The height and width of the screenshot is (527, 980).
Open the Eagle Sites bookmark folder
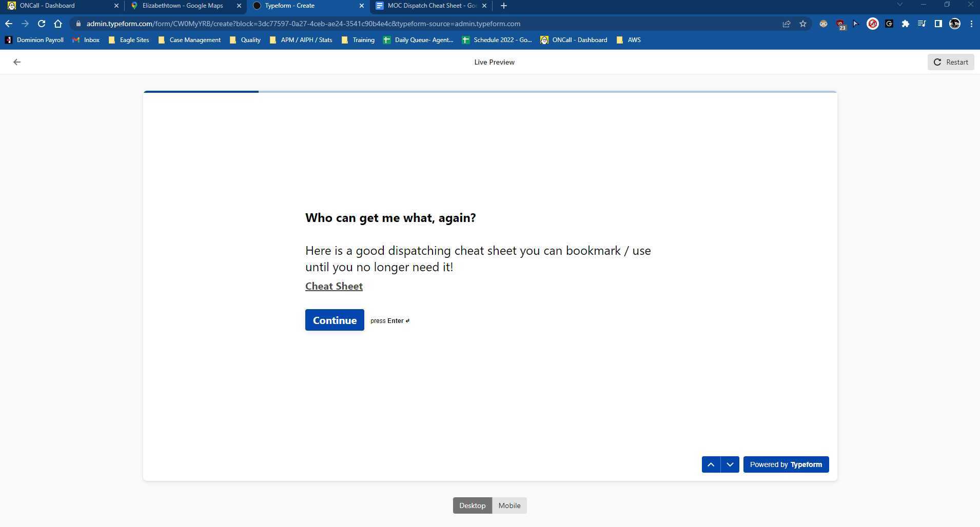[129, 40]
